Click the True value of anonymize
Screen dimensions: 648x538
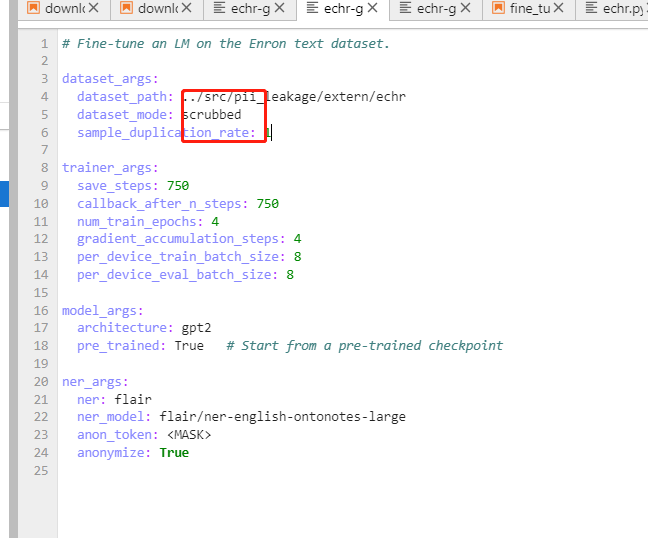[x=174, y=453]
